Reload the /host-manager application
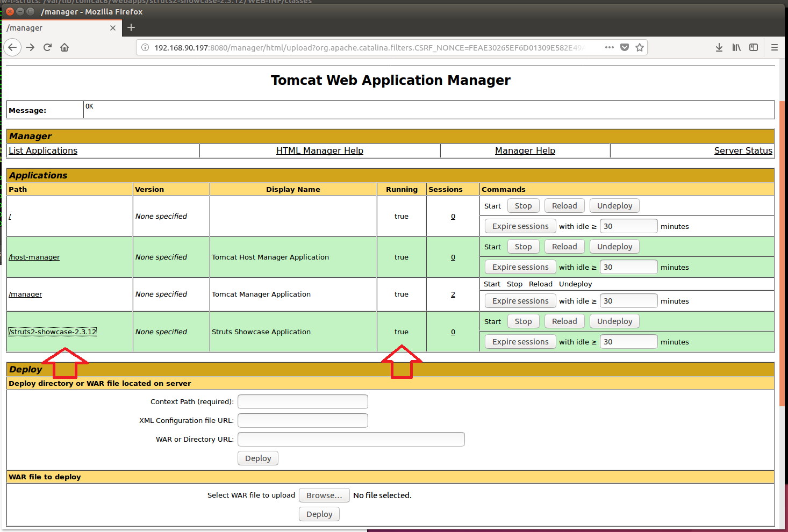The image size is (788, 532). pyautogui.click(x=564, y=247)
